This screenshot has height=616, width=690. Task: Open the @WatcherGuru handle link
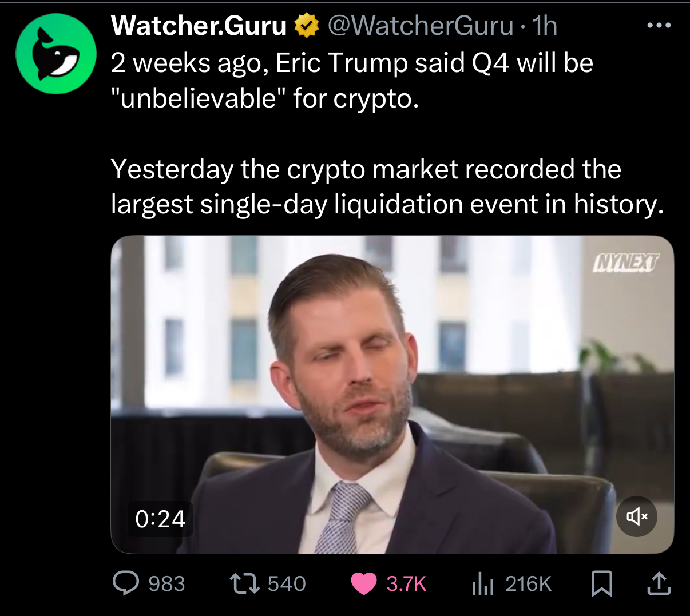(x=421, y=26)
